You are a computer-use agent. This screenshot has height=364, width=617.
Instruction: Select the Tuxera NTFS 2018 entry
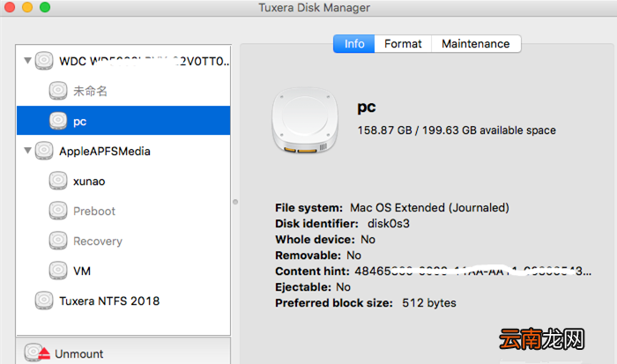click(123, 301)
